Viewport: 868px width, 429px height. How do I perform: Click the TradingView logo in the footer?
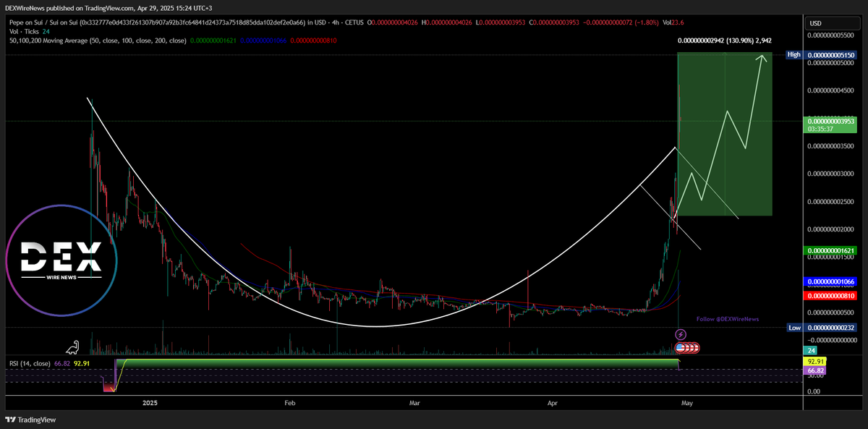31,420
